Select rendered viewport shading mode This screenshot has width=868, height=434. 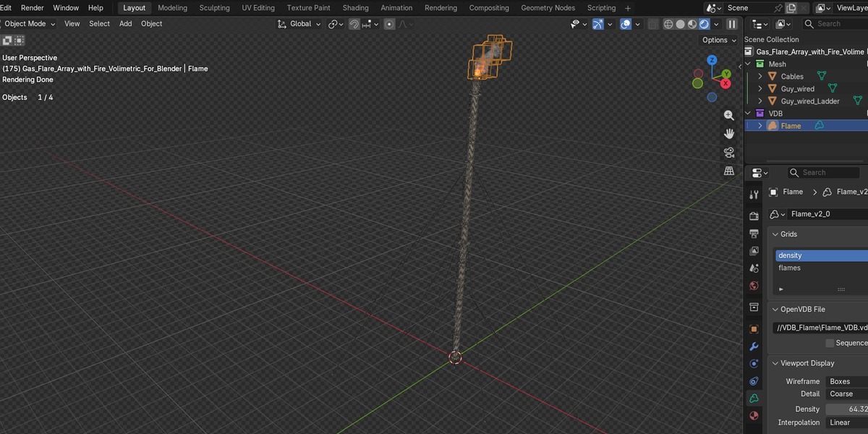(705, 24)
